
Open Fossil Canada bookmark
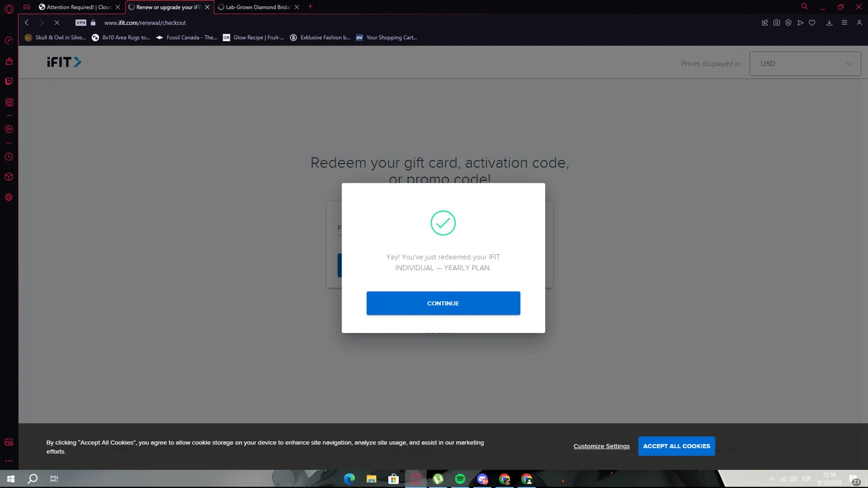tap(186, 38)
